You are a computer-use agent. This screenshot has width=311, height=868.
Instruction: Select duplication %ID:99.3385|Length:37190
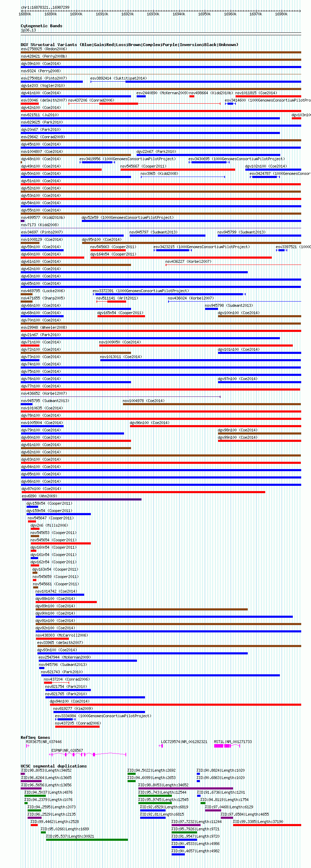coord(258,822)
